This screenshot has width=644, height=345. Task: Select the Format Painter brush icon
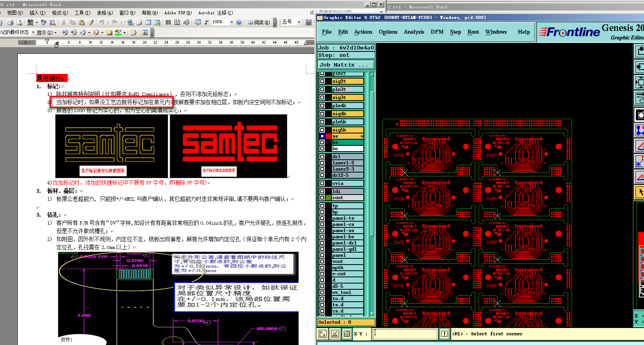(x=91, y=22)
